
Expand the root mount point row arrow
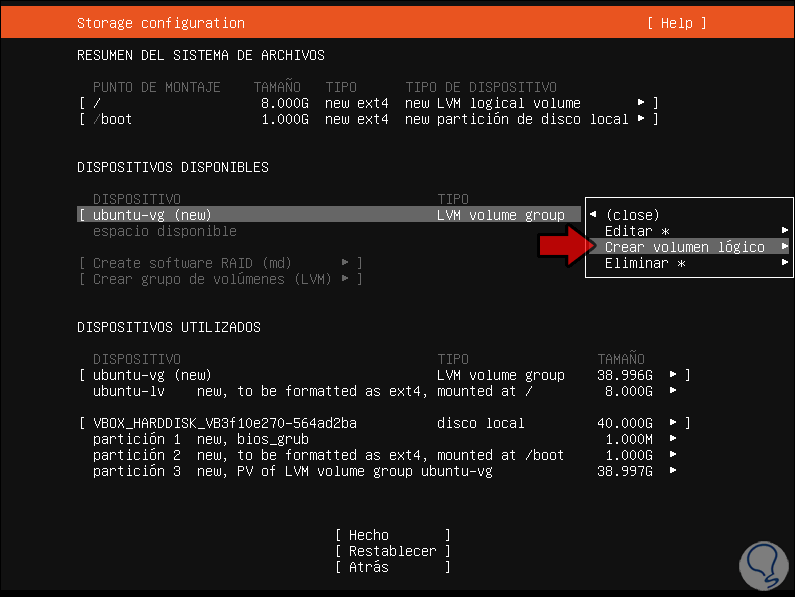[641, 103]
